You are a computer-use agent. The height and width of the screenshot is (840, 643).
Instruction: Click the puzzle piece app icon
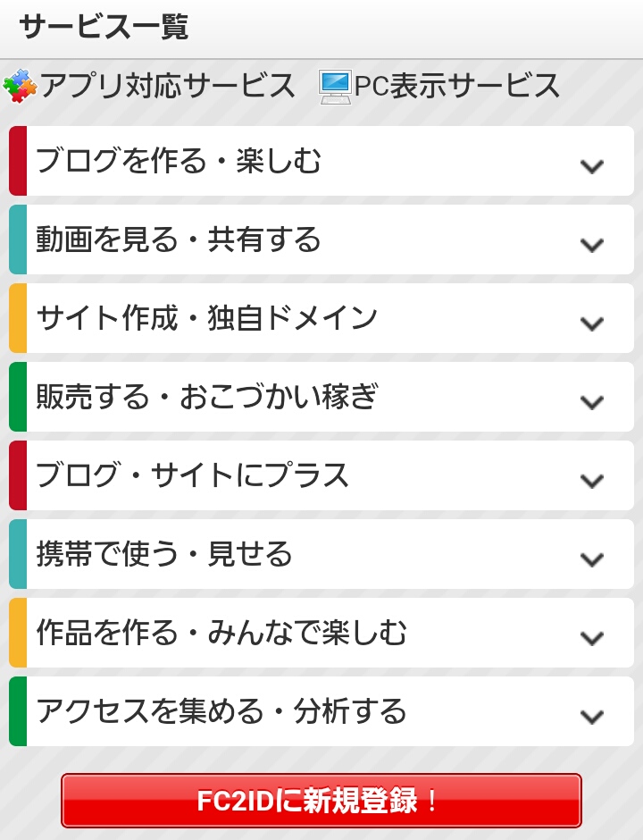coord(20,86)
